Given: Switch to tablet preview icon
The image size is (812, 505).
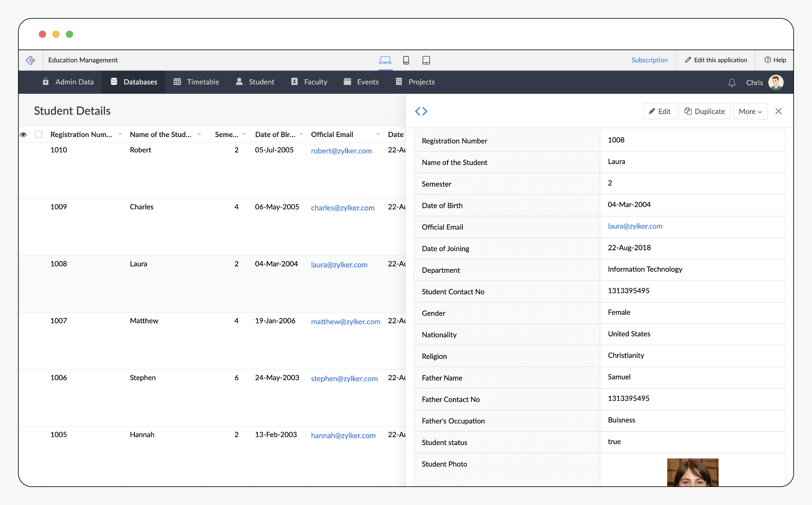Looking at the screenshot, I should point(426,60).
